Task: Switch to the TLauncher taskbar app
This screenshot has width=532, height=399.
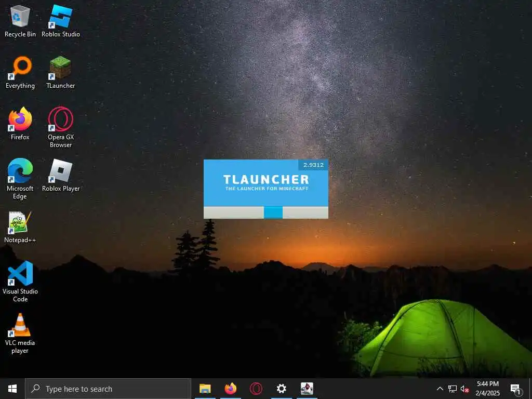Action: click(307, 389)
